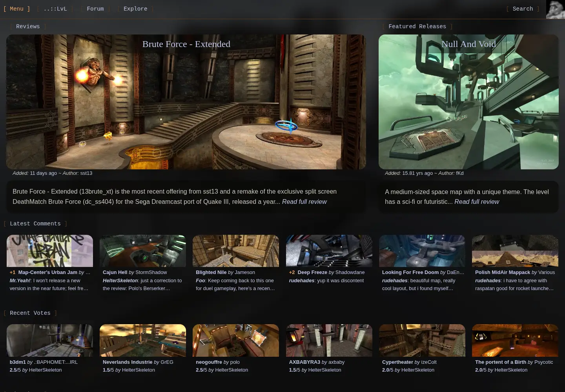Viewport: 565px width, 392px height.
Task: Open Map-Center's Urban Jam thumbnail
Action: click(50, 251)
